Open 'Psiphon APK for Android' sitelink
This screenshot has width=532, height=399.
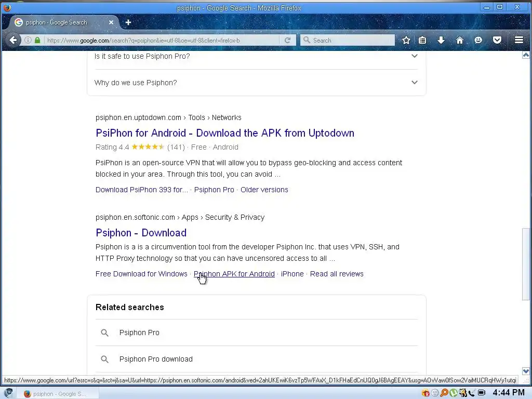(234, 274)
